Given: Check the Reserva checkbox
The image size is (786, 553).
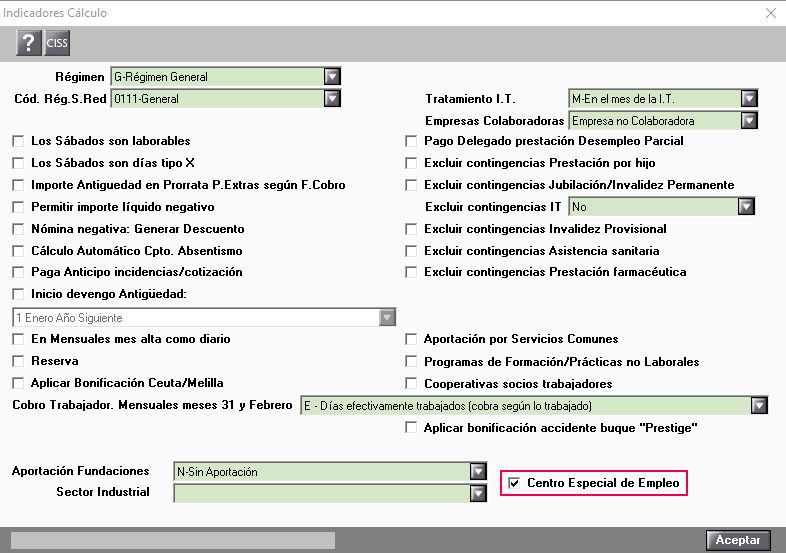Looking at the screenshot, I should click(x=19, y=361).
